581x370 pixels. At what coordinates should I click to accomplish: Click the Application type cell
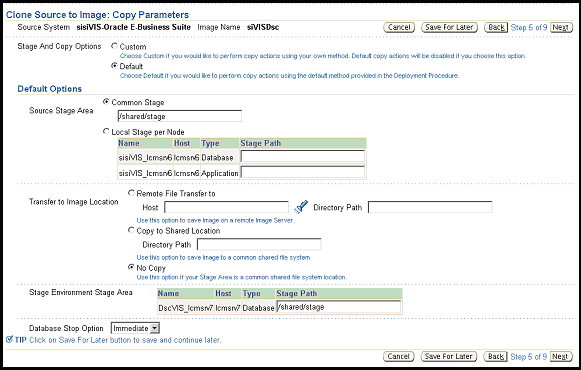point(220,173)
